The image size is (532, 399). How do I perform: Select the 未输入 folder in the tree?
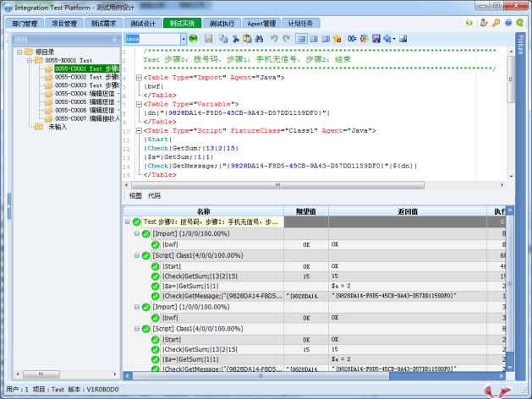[58, 127]
